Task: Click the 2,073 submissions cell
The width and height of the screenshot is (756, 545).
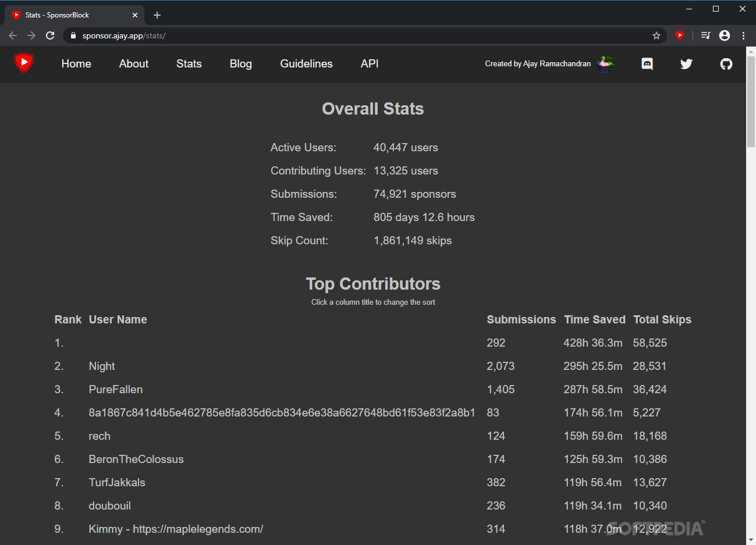Action: pos(501,366)
